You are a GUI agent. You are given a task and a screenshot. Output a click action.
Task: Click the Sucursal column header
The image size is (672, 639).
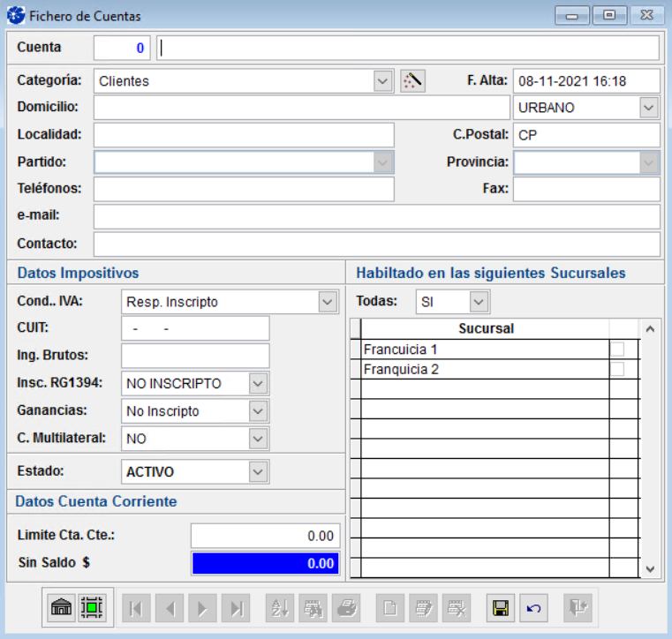(x=486, y=329)
